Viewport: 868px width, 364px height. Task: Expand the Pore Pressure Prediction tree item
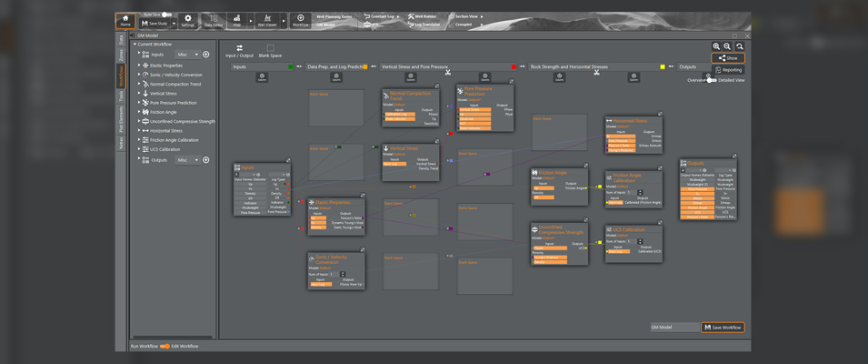(139, 103)
